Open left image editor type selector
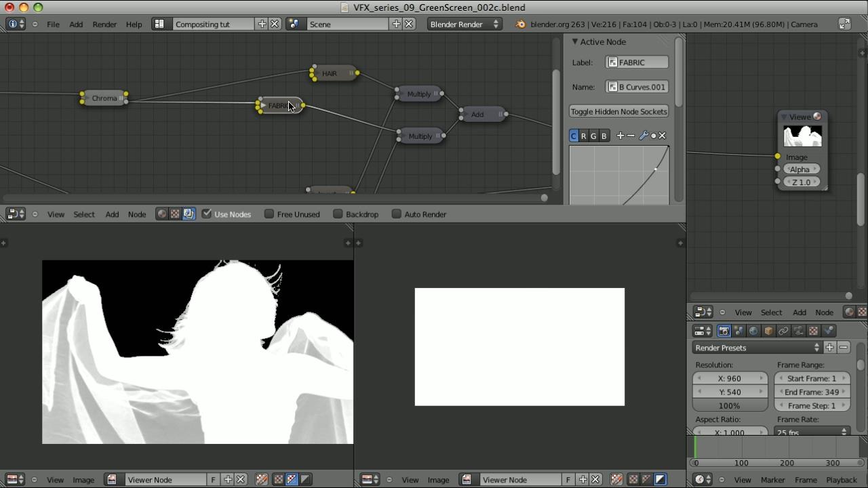Viewport: 868px width, 488px height. [16, 479]
